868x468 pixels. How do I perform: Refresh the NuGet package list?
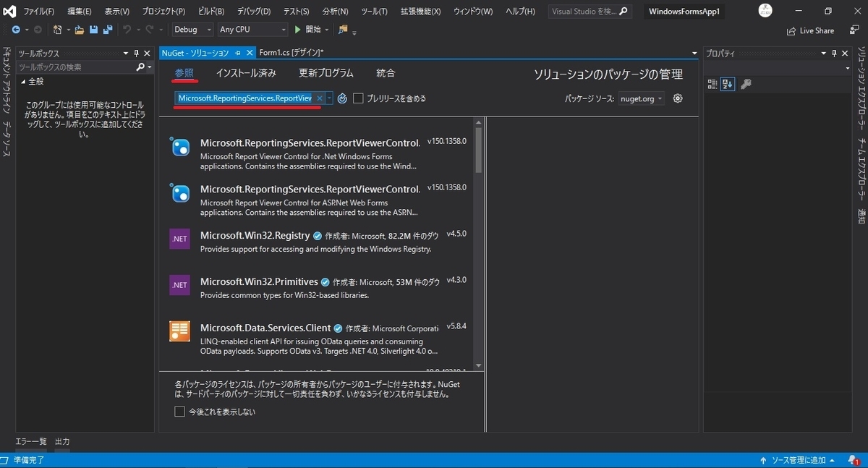click(342, 98)
